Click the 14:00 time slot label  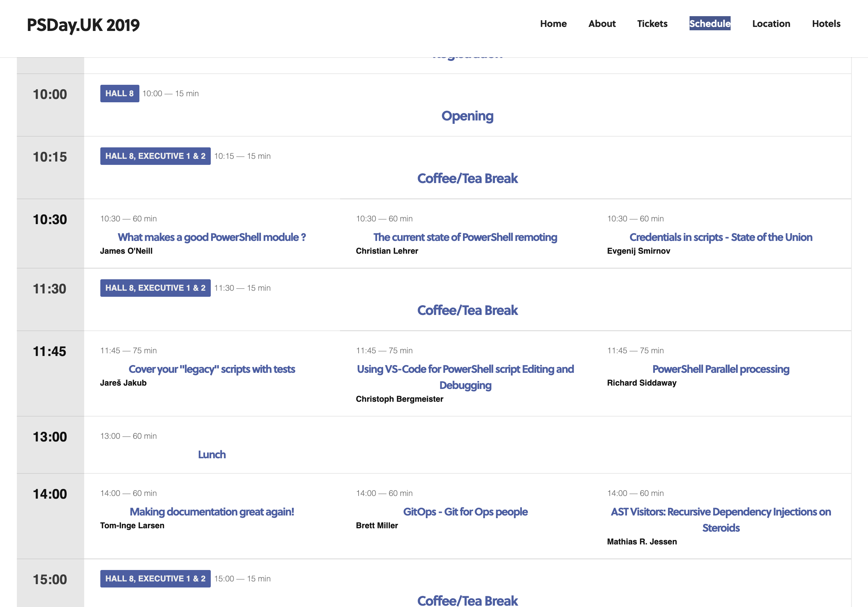(50, 494)
